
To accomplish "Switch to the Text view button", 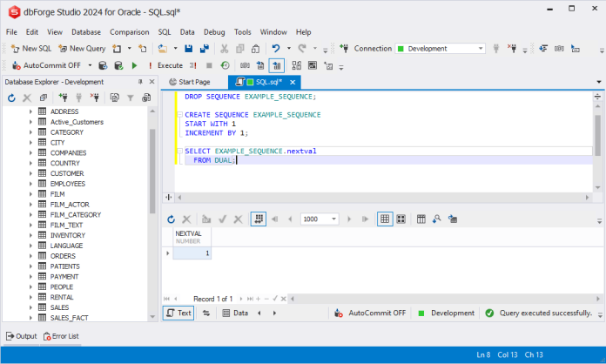I will click(178, 313).
